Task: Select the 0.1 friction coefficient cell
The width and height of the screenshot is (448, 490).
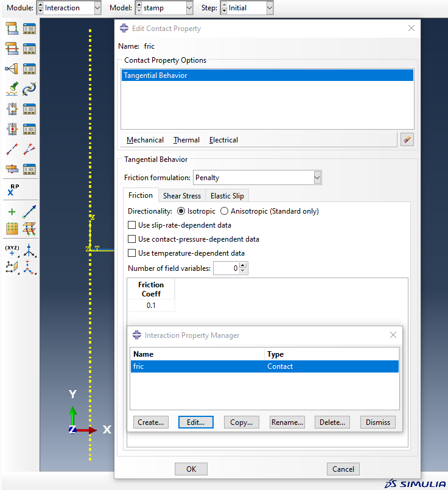Action: [151, 306]
